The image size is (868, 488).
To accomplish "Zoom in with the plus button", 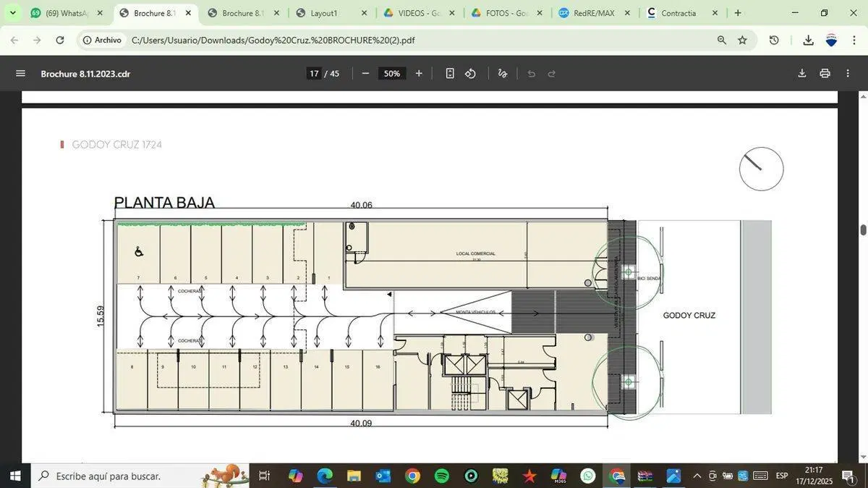I will coord(419,73).
